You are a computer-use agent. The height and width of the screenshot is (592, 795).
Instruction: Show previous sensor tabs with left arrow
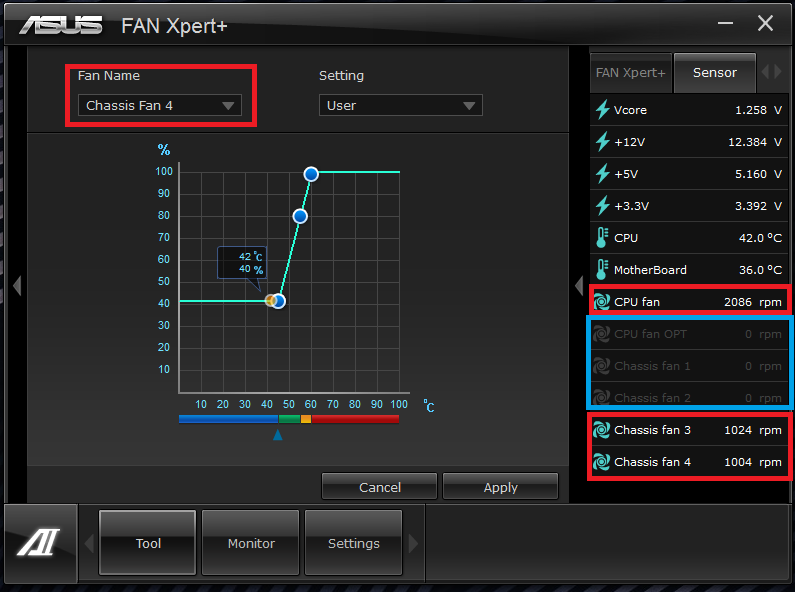pyautogui.click(x=765, y=71)
